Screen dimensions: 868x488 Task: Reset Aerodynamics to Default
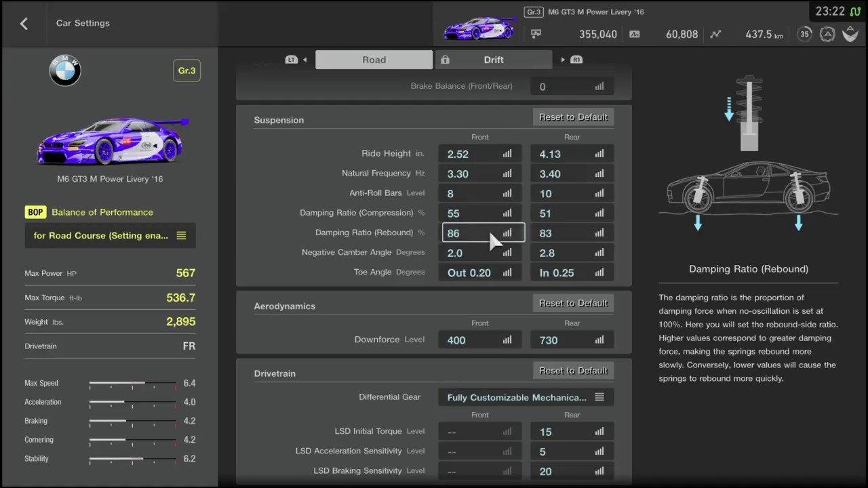click(573, 303)
